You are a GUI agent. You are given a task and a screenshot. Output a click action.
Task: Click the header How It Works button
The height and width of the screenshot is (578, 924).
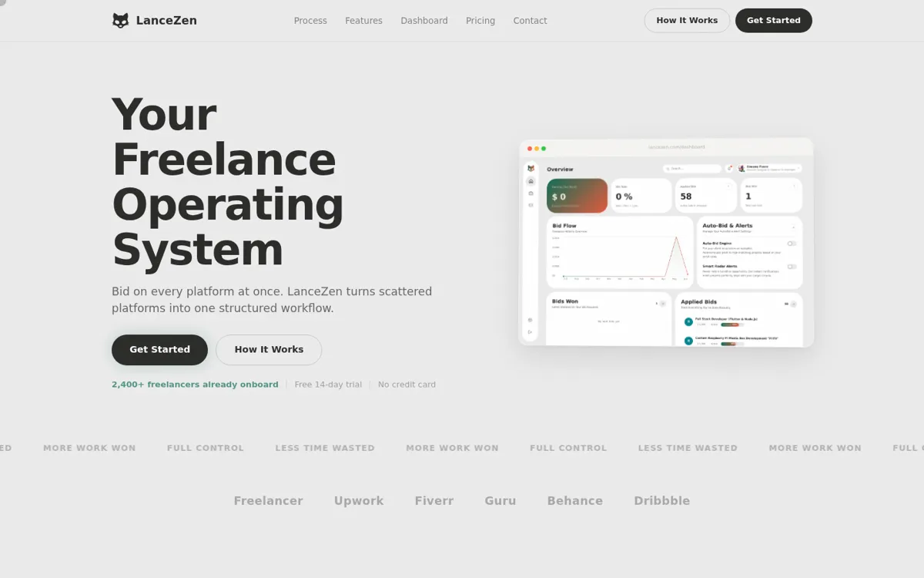[687, 21]
